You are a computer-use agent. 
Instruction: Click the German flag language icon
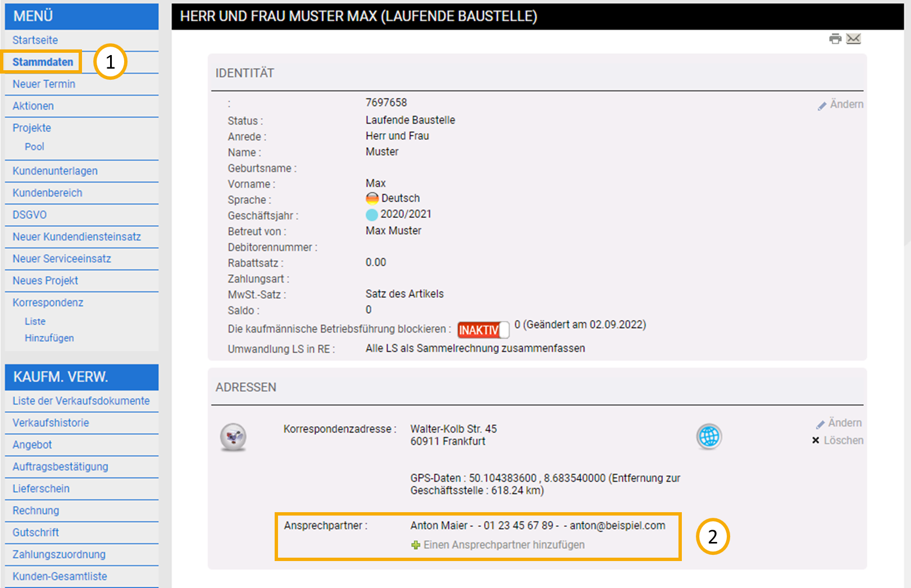pos(372,198)
